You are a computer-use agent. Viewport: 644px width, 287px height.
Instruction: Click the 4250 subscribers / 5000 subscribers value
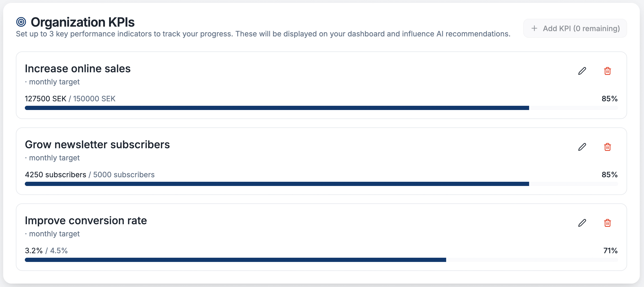click(90, 175)
